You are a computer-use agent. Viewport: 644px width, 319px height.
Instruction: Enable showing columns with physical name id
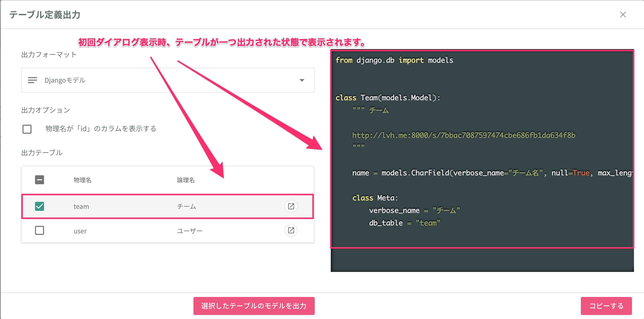[27, 129]
